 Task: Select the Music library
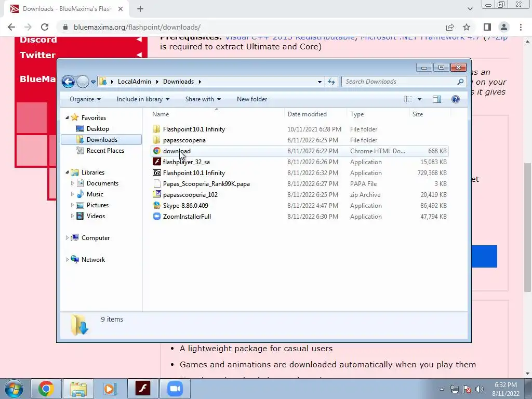(95, 194)
